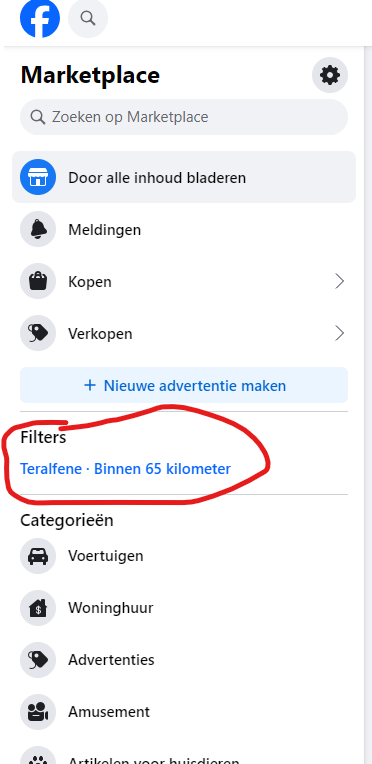Click the Zoeken op Marketplace search field
This screenshot has height=764, width=372.
point(184,117)
